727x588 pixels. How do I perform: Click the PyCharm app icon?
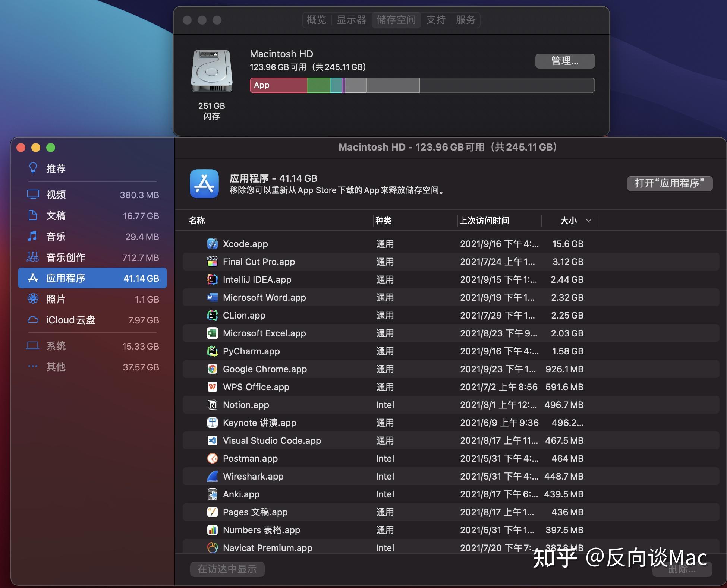[212, 351]
